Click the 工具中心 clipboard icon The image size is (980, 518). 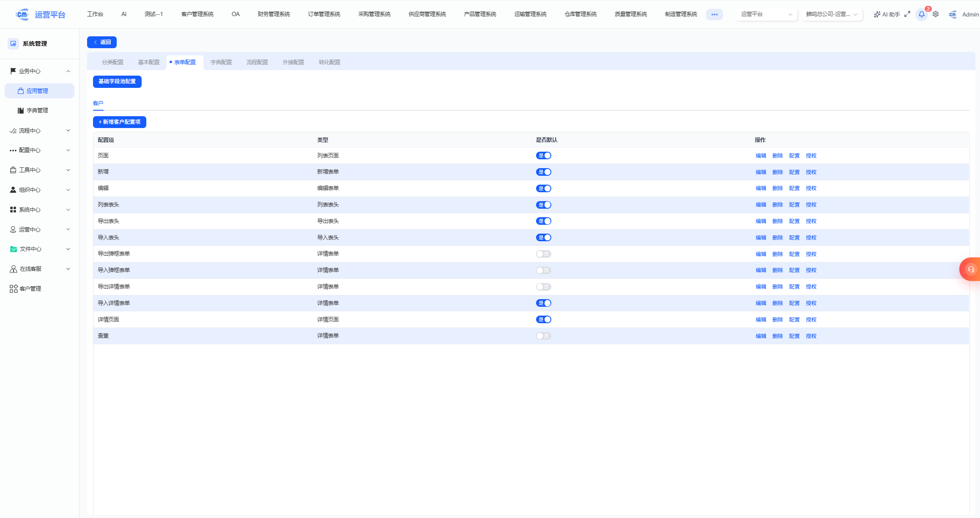coord(13,170)
